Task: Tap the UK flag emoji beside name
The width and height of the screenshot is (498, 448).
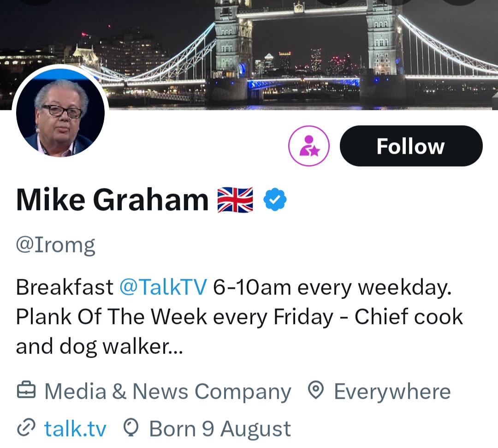Action: (x=235, y=199)
